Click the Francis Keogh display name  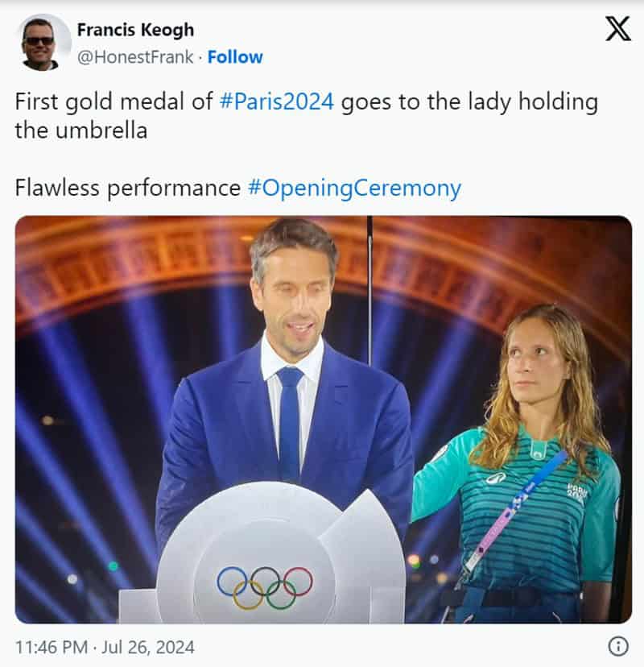[x=135, y=30]
